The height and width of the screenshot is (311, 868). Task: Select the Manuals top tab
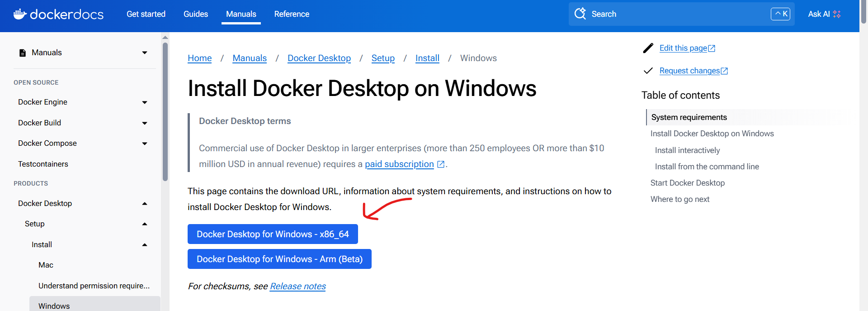click(x=241, y=14)
